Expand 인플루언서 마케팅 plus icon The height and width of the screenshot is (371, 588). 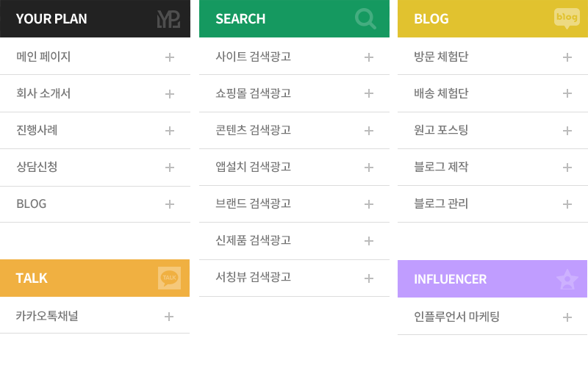(567, 317)
